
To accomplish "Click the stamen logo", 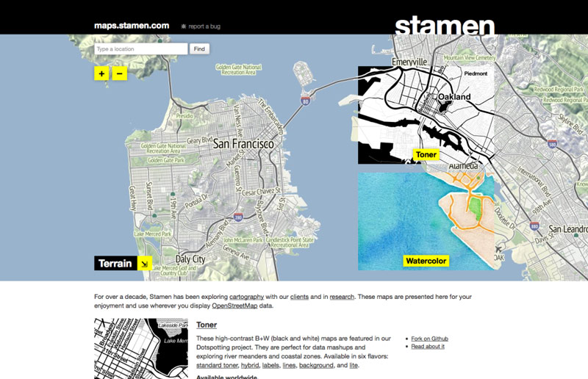I will point(445,26).
